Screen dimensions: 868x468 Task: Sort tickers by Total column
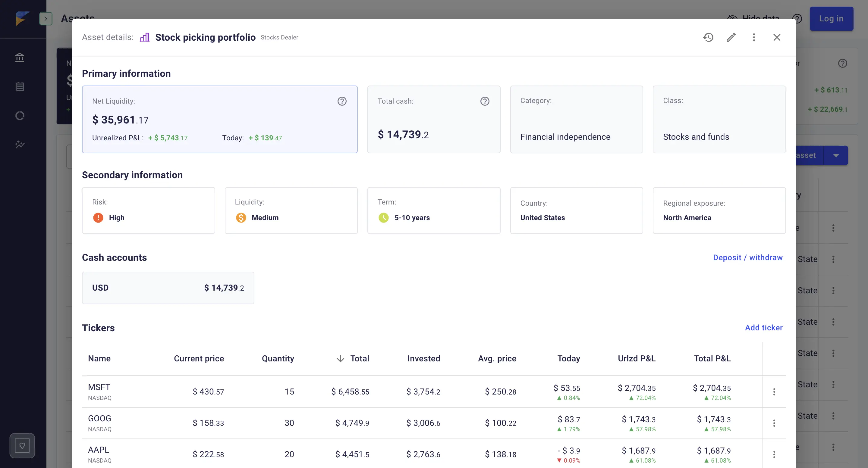click(359, 359)
